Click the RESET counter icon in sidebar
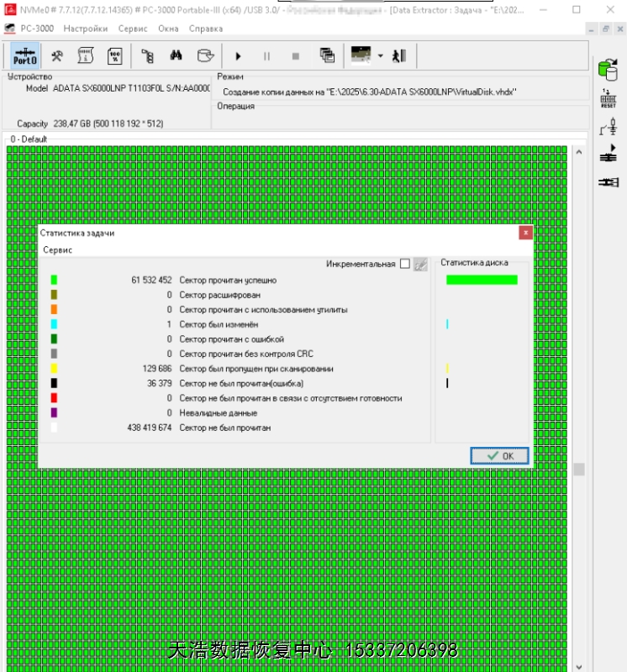Screen dimensions: 627x672 pyautogui.click(x=608, y=99)
